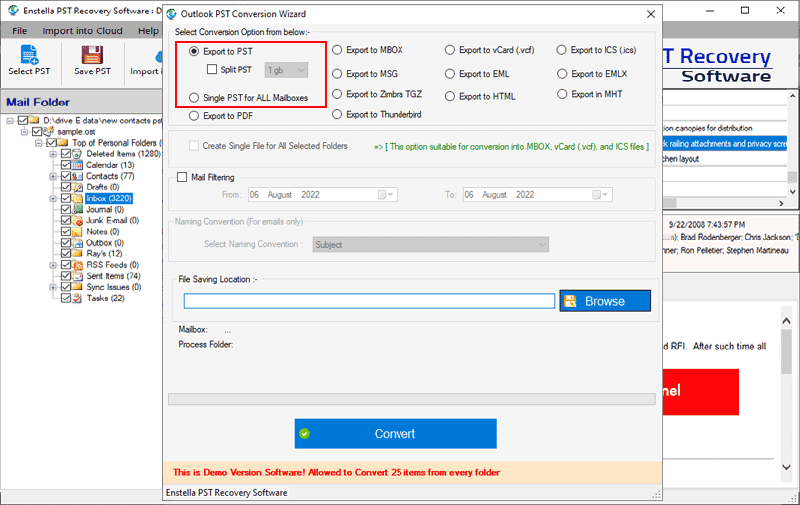Screen dimensions: 800x505
Task: Select the Sent Items (74) folder row
Action: click(x=113, y=276)
